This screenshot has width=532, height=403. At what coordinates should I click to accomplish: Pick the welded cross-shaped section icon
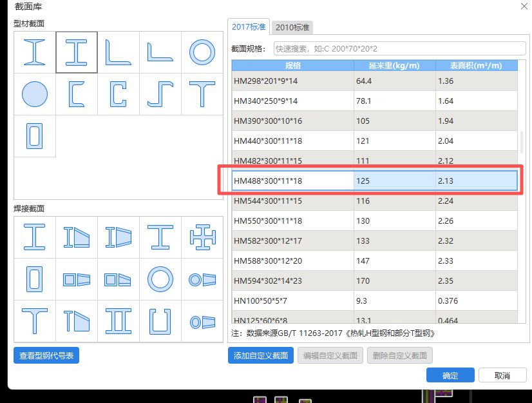[202, 237]
